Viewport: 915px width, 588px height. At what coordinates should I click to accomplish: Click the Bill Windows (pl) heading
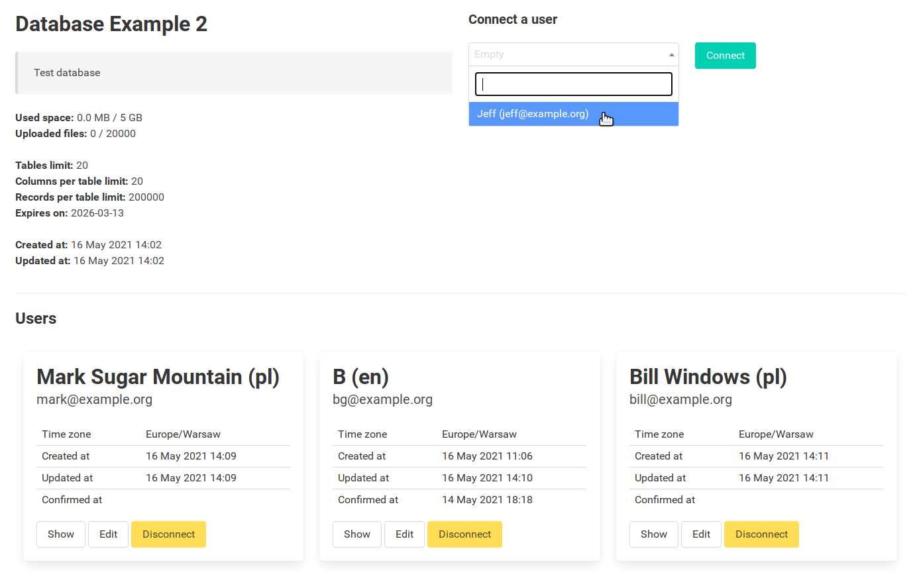click(708, 377)
